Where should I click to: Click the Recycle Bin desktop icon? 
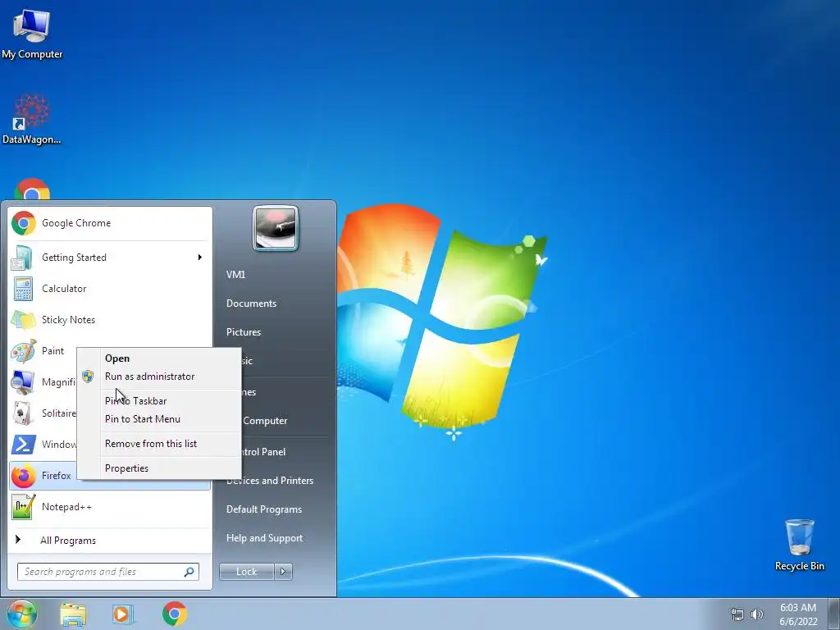799,545
